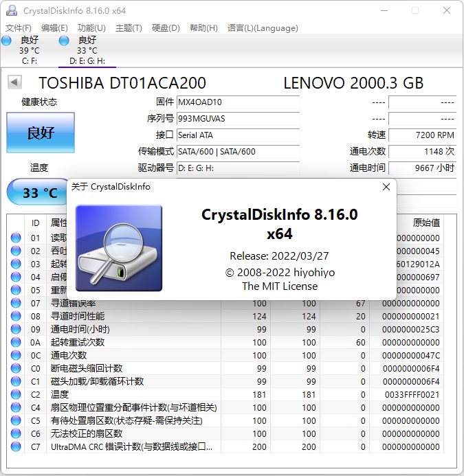Select the 磁头加载/卸载循环计数 row
Image resolution: width=464 pixels, height=476 pixels.
pos(225,381)
